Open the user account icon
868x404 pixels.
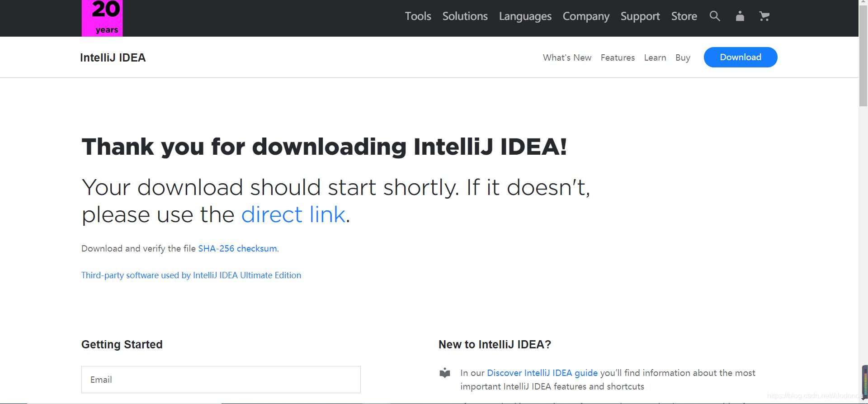(x=740, y=16)
